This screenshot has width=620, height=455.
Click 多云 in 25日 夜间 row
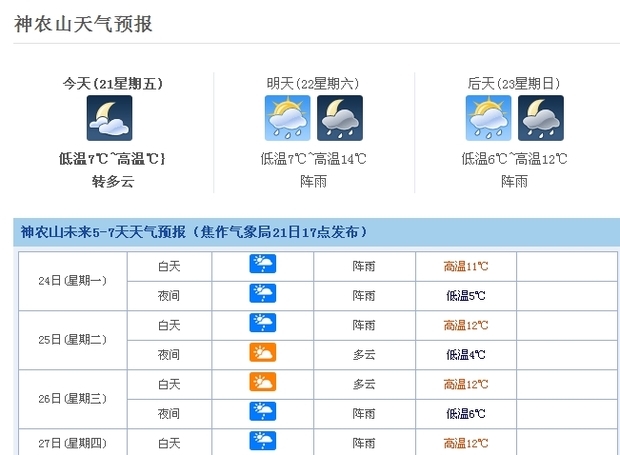pyautogui.click(x=364, y=355)
